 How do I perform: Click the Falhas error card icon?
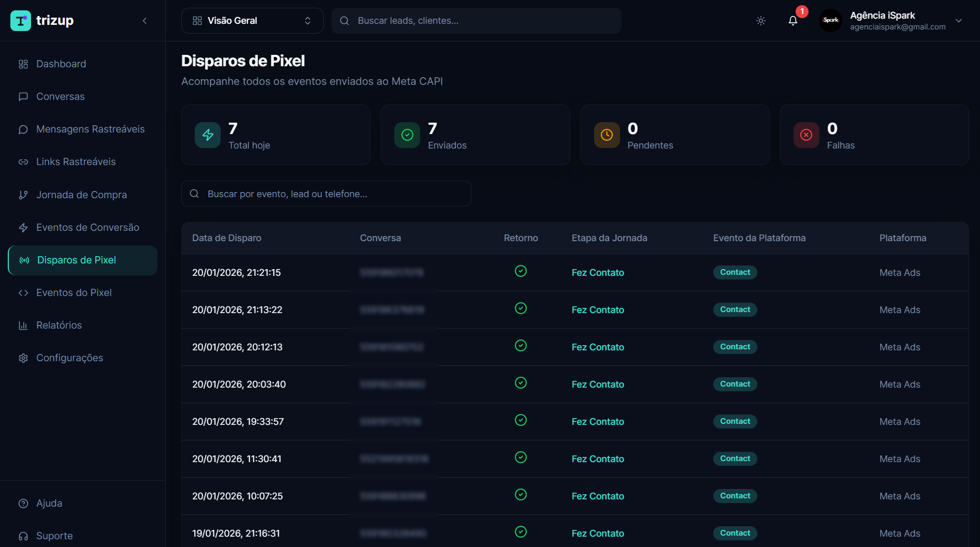point(806,135)
